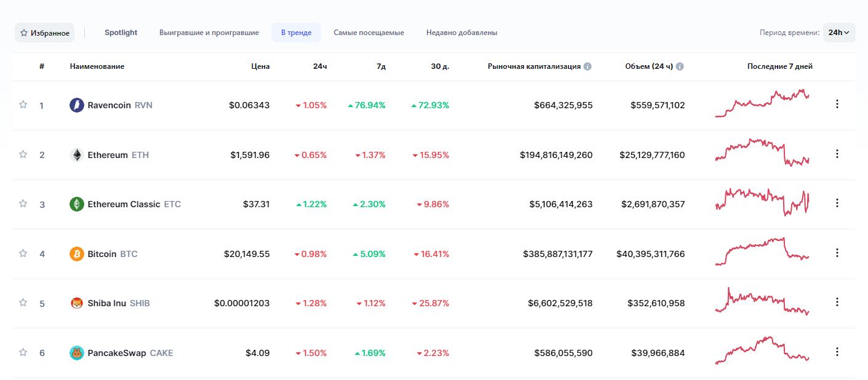The width and height of the screenshot is (868, 380).
Task: Open the Ethereum Classic name link
Action: 124,204
